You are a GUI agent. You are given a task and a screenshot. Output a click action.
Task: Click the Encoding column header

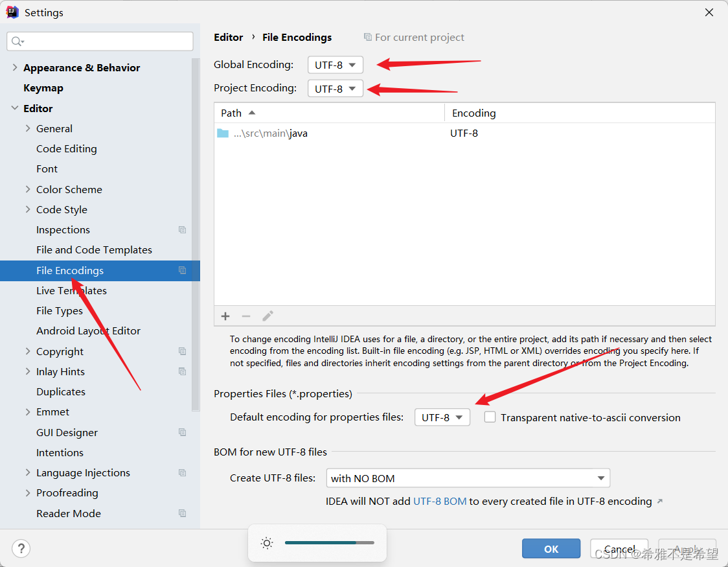tap(580, 113)
